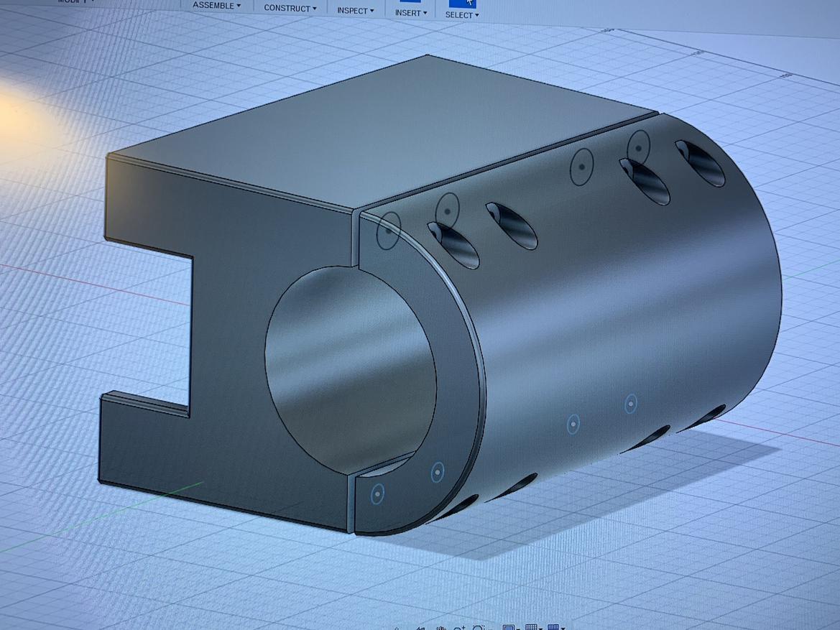This screenshot has width=840, height=630.
Task: Open the CONSTRUCT dropdown menu
Action: pyautogui.click(x=290, y=8)
